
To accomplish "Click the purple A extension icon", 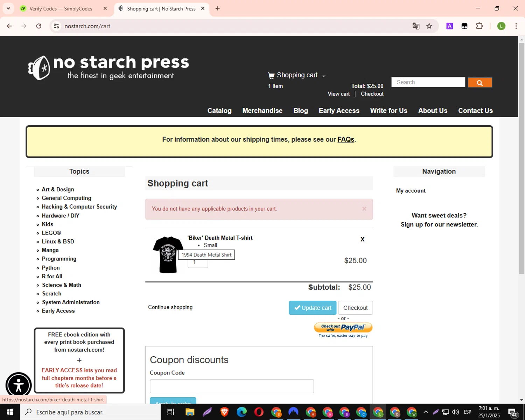I will [x=450, y=26].
